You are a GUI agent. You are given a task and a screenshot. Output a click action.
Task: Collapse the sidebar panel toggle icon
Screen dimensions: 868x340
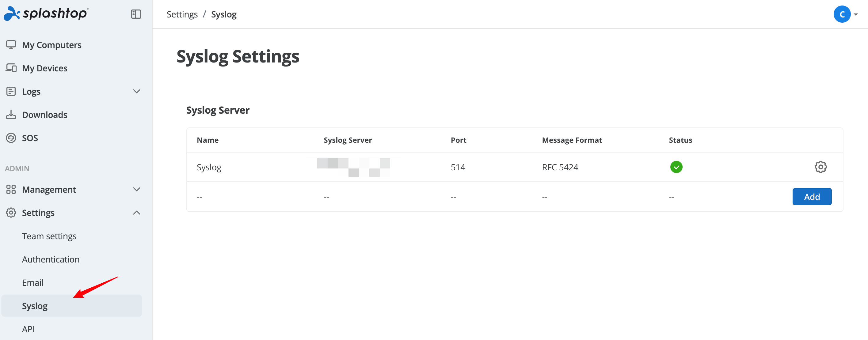(136, 14)
